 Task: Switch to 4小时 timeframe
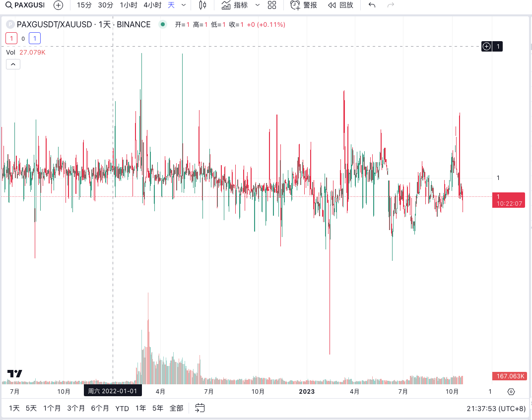point(152,5)
